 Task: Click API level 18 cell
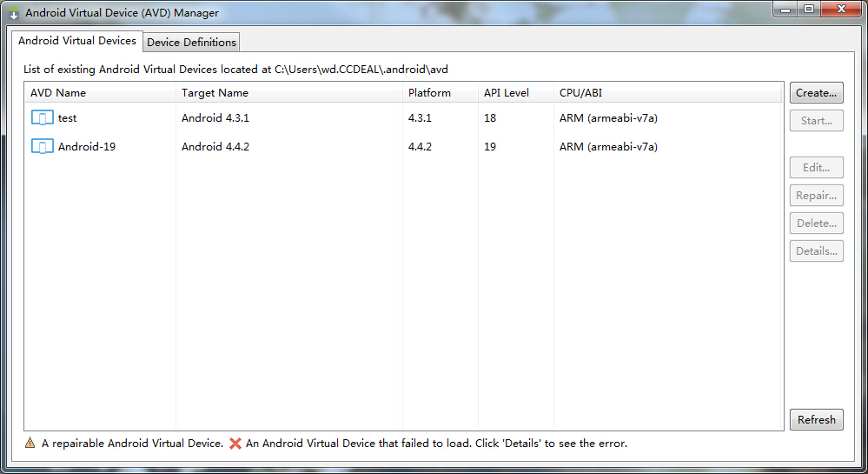coord(490,118)
